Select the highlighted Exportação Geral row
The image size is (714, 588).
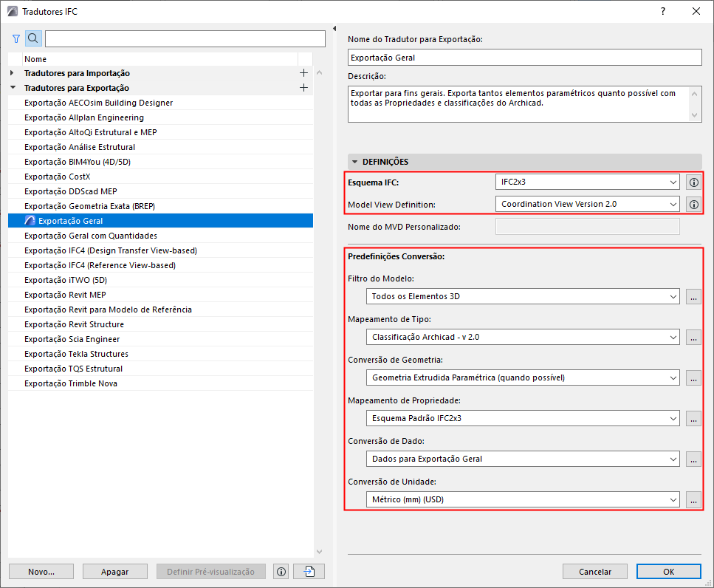[x=160, y=221]
